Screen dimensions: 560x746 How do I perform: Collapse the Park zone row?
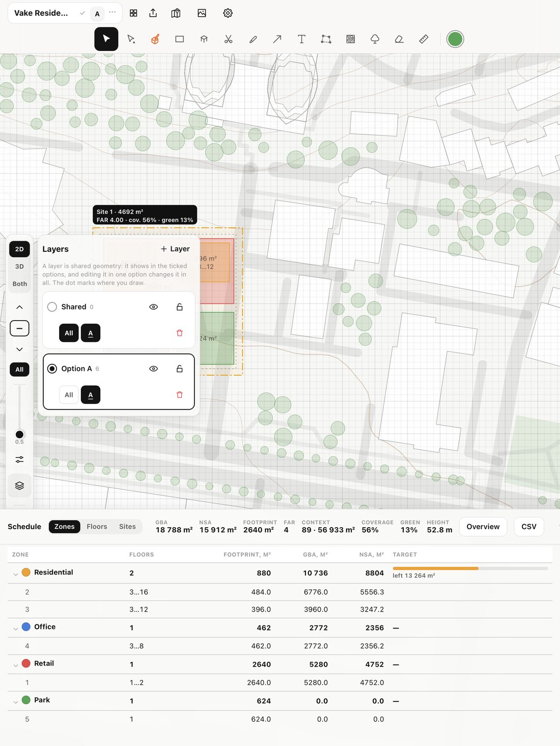15,702
